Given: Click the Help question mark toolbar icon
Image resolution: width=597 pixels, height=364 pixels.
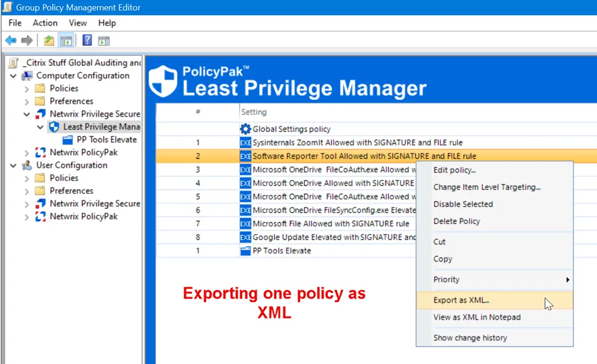Looking at the screenshot, I should tap(87, 40).
